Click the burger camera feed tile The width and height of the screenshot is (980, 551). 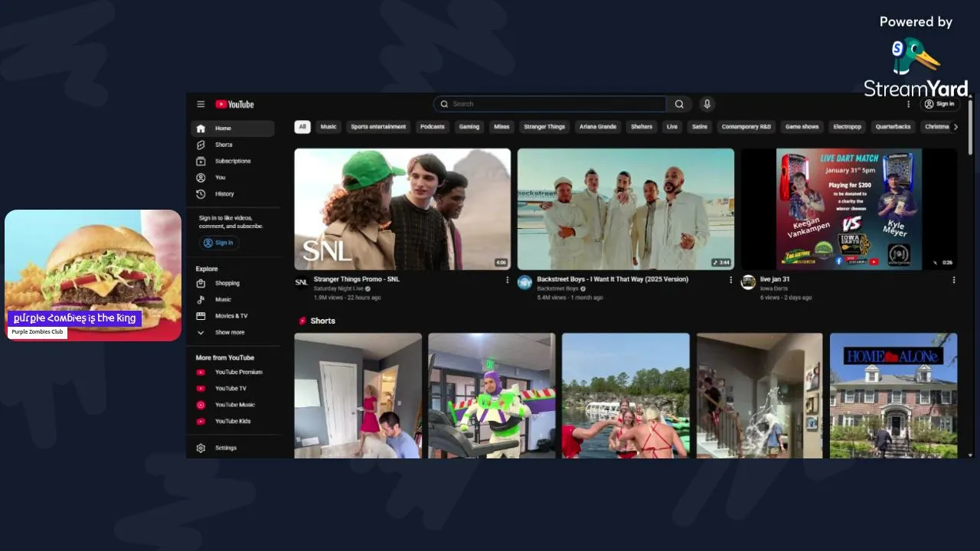pyautogui.click(x=93, y=275)
